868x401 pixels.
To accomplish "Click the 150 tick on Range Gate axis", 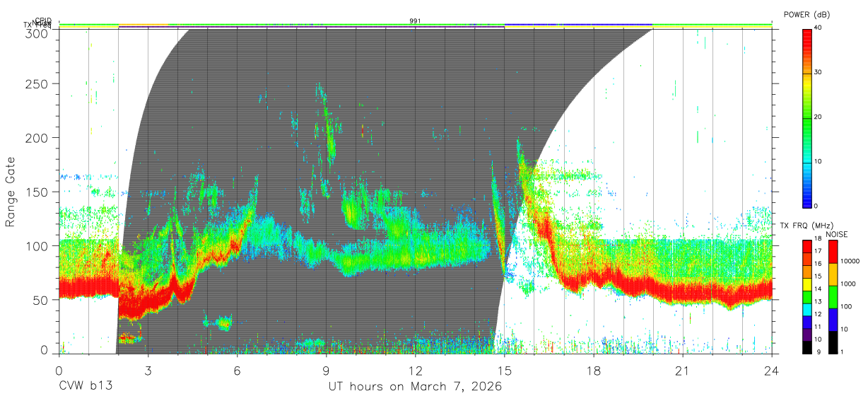I will coord(38,192).
